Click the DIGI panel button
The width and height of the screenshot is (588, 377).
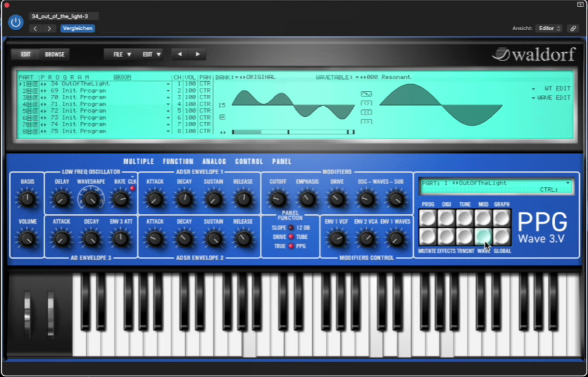click(x=447, y=218)
